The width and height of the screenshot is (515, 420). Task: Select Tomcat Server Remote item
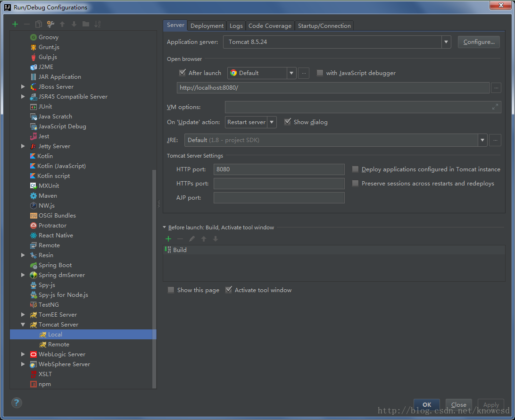coord(58,344)
